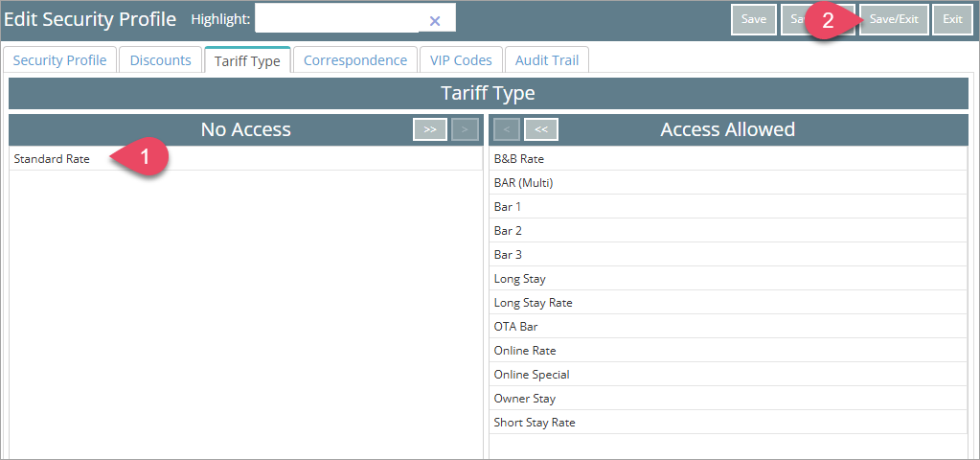Viewport: 980px width, 460px height.
Task: Select the Long Stay tariff row
Action: [728, 279]
